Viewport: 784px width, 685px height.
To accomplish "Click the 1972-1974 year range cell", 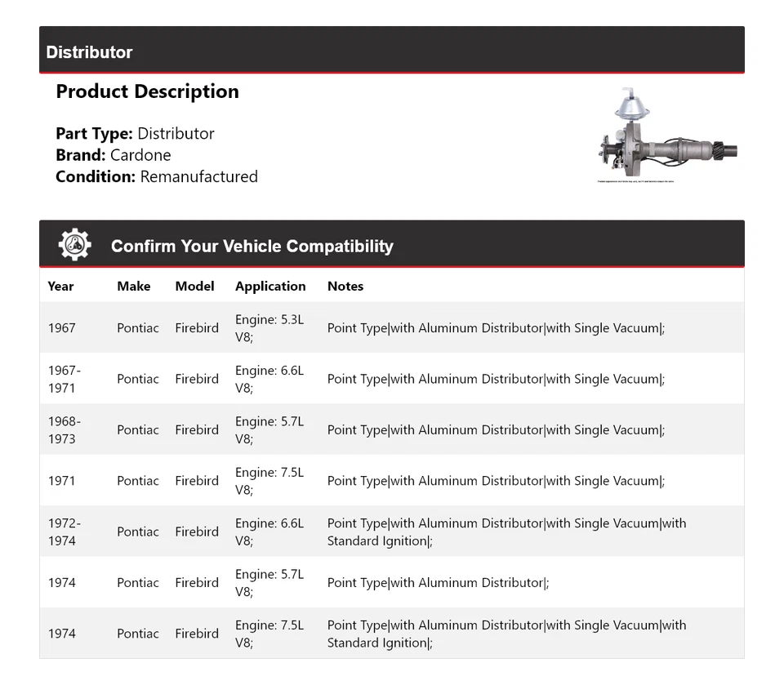I will (x=64, y=532).
